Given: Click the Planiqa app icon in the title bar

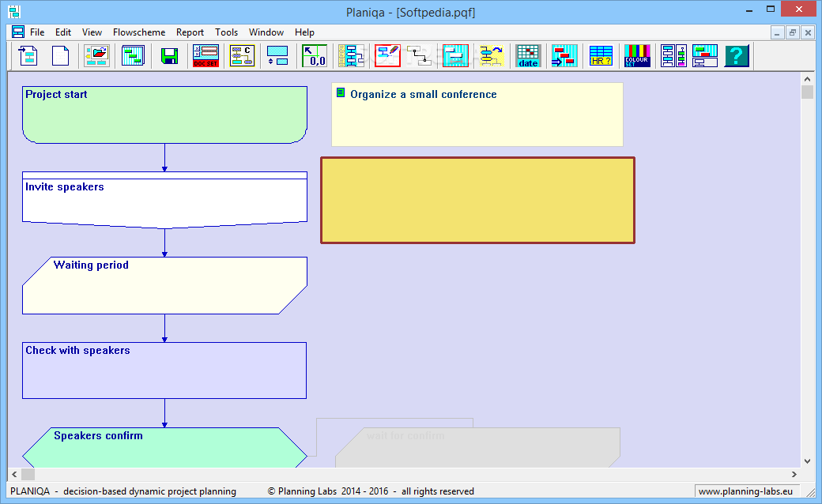Looking at the screenshot, I should tap(13, 12).
